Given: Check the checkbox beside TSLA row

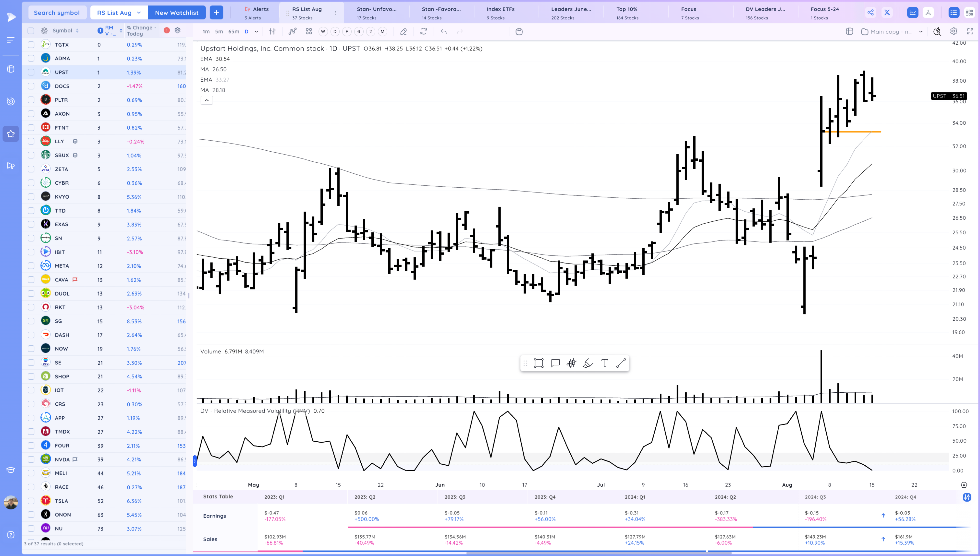Looking at the screenshot, I should (31, 501).
